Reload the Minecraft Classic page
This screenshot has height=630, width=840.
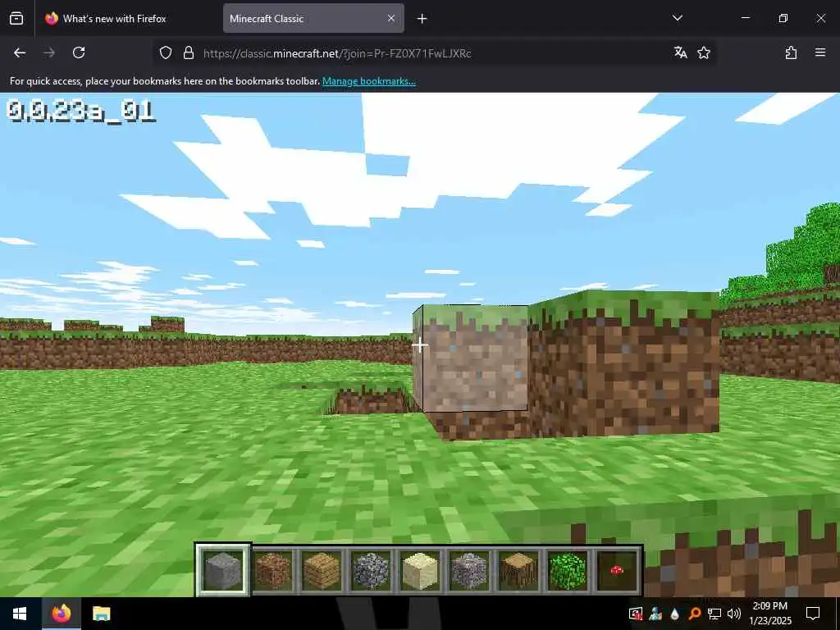(79, 52)
